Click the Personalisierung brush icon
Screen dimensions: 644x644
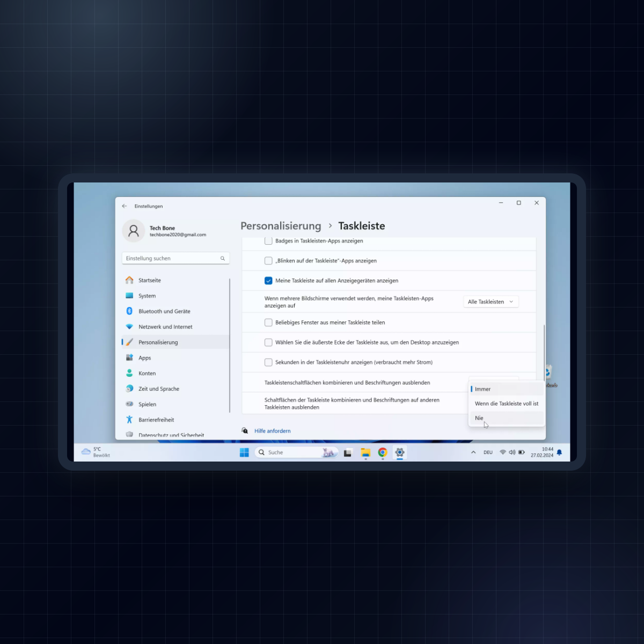[x=129, y=342]
